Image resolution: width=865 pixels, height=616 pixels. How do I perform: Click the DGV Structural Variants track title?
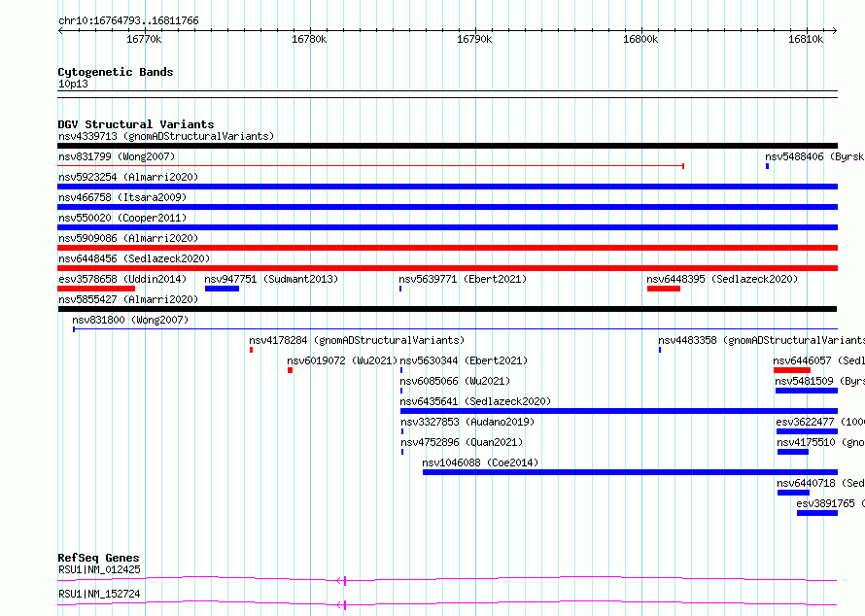(x=136, y=124)
